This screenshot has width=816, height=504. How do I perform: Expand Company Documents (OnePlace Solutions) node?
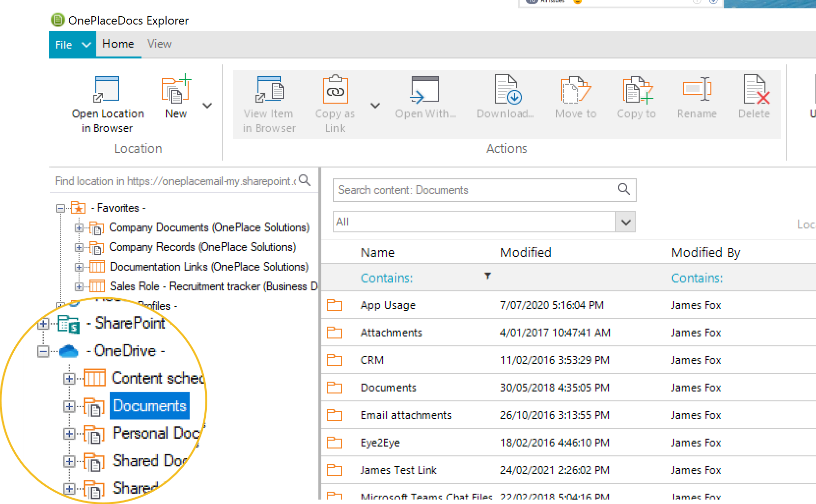click(79, 228)
